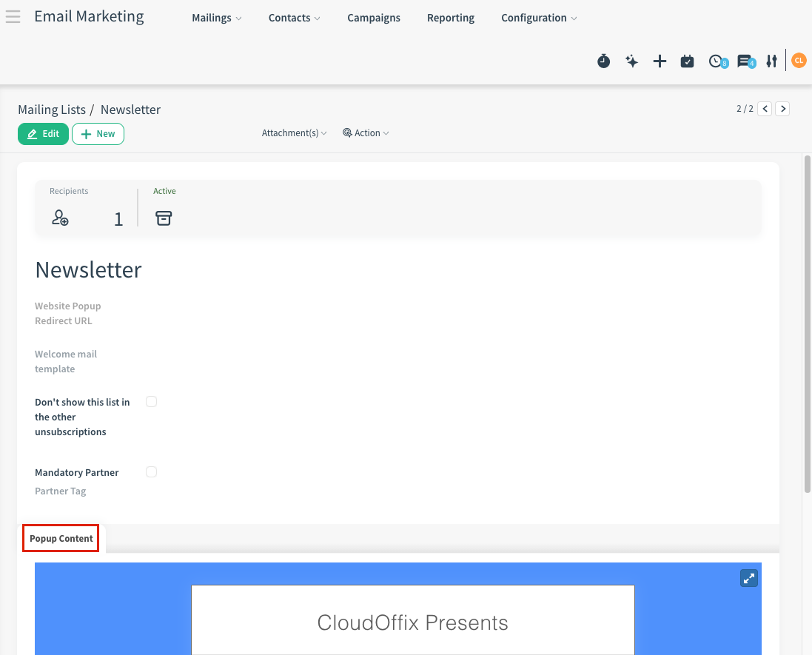This screenshot has height=655, width=812.
Task: Click the stopwatch timer icon
Action: (603, 61)
